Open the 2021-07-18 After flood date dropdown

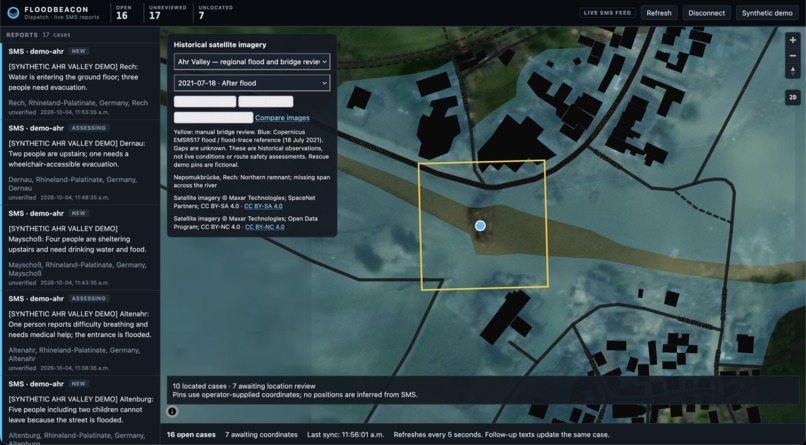[252, 83]
